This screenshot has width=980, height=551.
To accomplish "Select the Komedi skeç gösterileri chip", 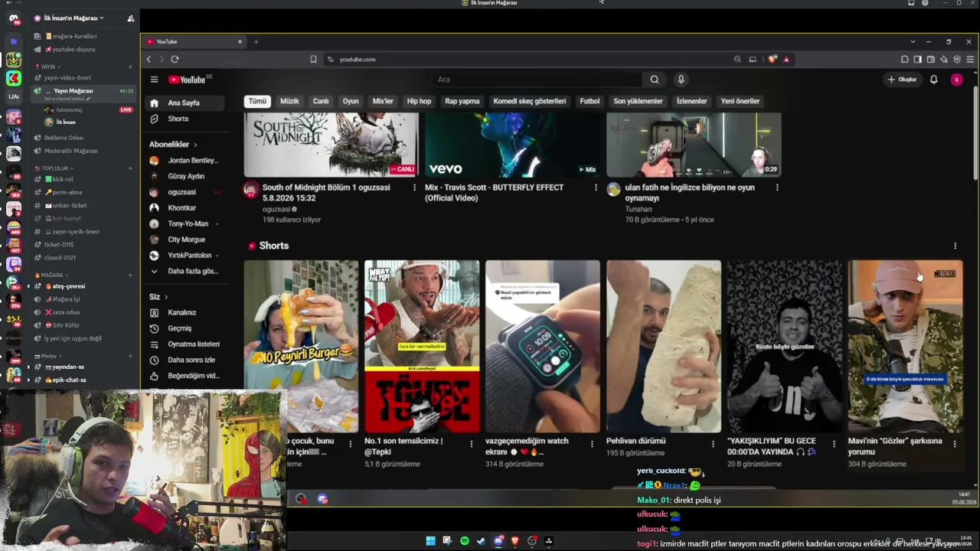I will pos(530,101).
